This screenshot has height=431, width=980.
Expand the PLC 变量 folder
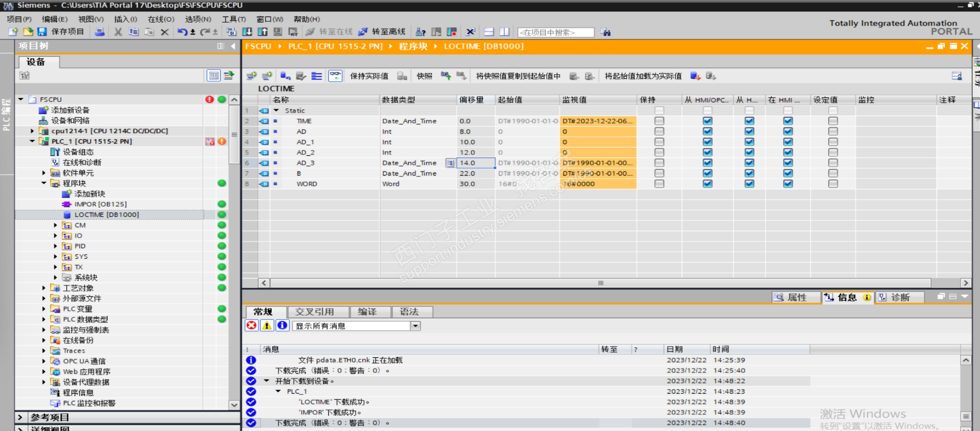click(44, 309)
